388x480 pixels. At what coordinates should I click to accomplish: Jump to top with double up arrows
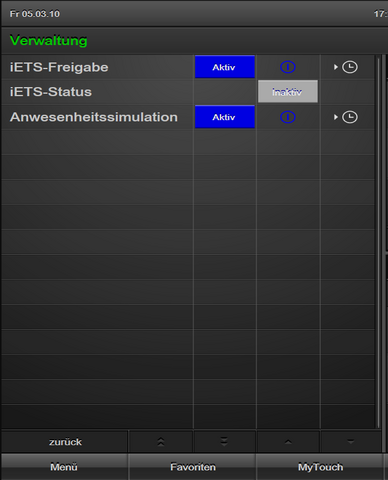(161, 442)
